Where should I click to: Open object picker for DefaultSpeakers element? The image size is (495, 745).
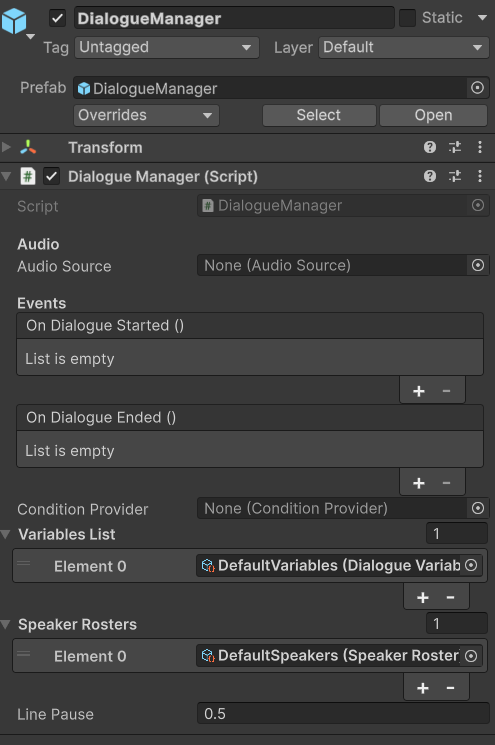pos(471,656)
